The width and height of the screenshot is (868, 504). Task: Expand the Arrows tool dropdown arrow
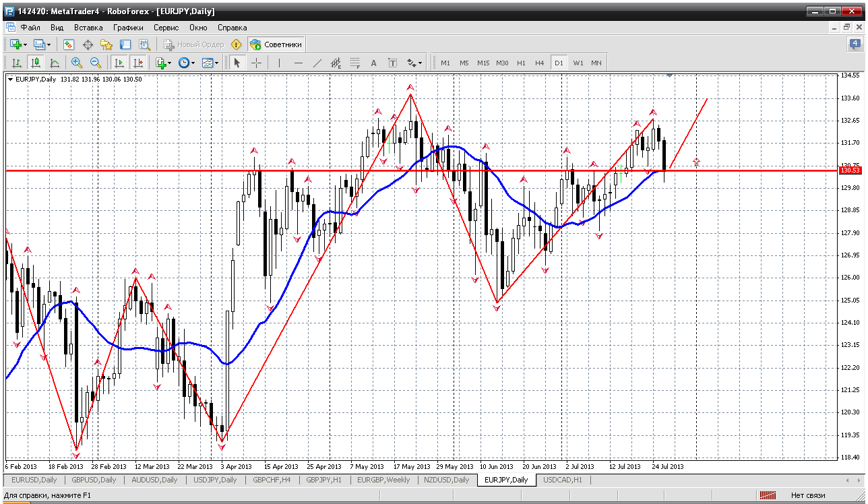pyautogui.click(x=421, y=63)
